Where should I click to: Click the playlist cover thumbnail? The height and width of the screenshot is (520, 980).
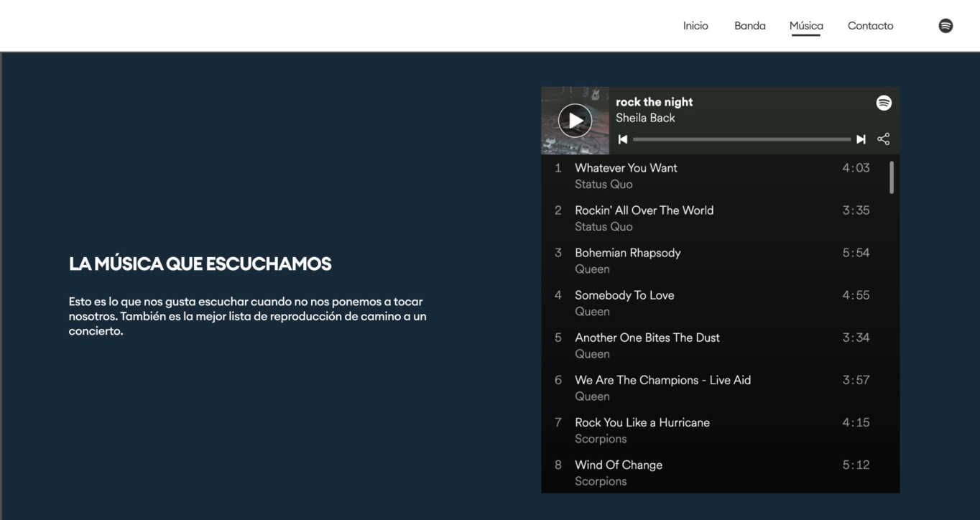coord(575,120)
